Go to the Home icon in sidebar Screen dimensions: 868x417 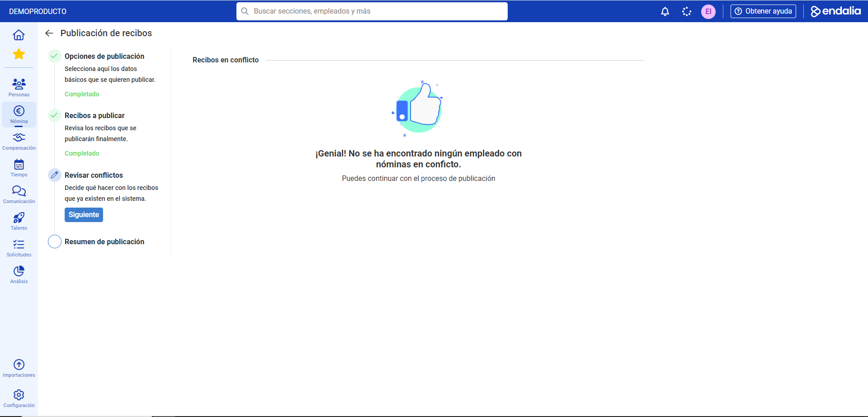tap(19, 35)
